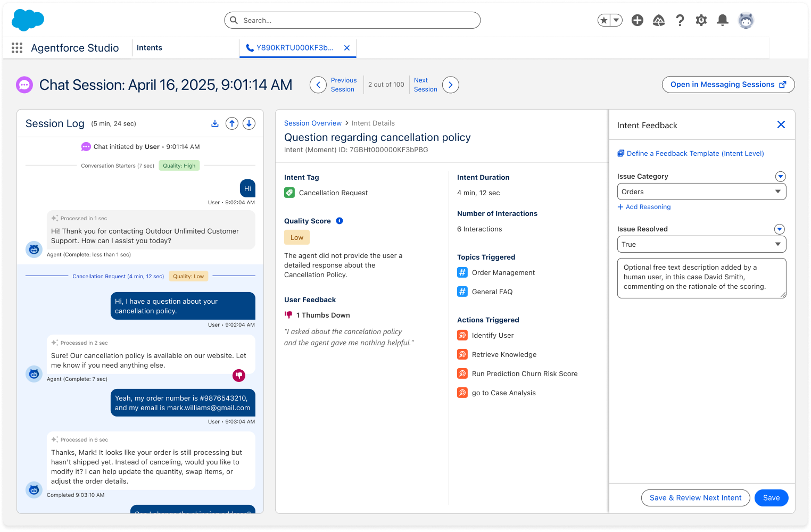Open the Help question mark icon
811x532 pixels.
(680, 20)
